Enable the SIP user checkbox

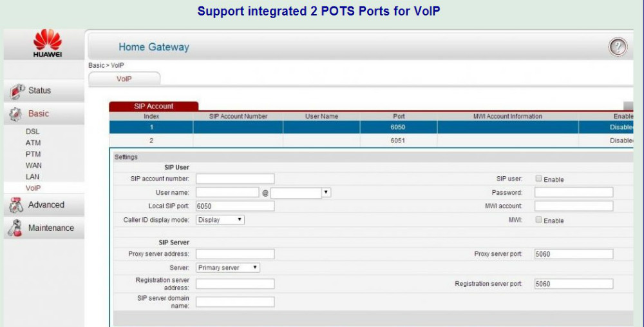[538, 179]
